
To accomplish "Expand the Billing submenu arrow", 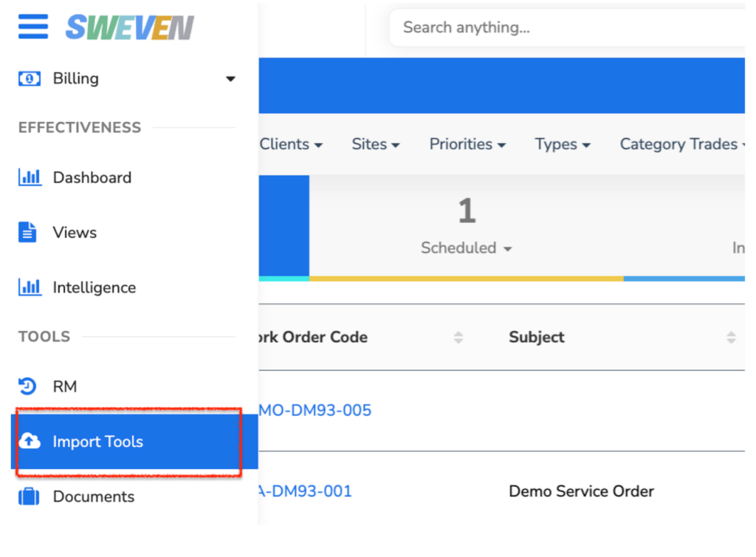I will 230,78.
